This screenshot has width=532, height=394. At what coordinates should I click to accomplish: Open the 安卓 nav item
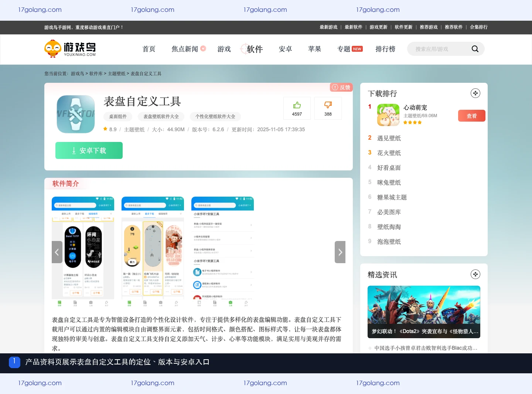285,49
